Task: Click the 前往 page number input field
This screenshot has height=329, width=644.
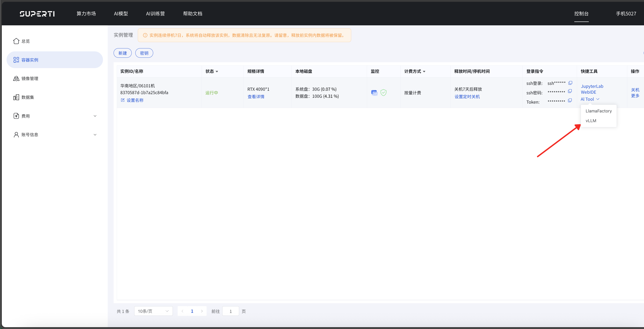Action: [x=231, y=311]
